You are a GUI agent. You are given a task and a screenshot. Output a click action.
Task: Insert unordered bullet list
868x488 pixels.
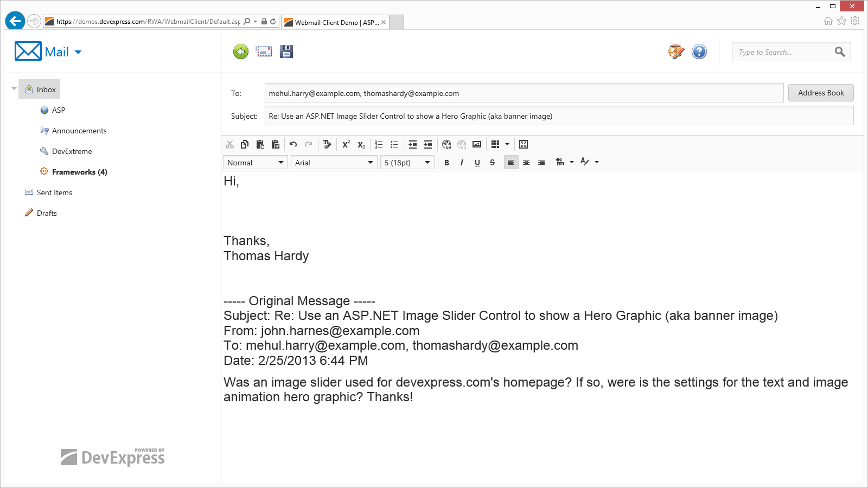394,144
